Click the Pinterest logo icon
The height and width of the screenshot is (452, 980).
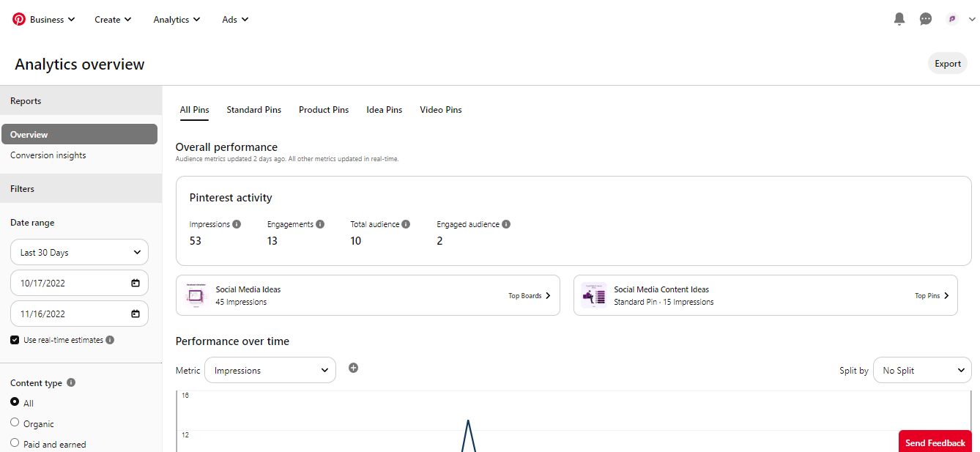tap(19, 19)
